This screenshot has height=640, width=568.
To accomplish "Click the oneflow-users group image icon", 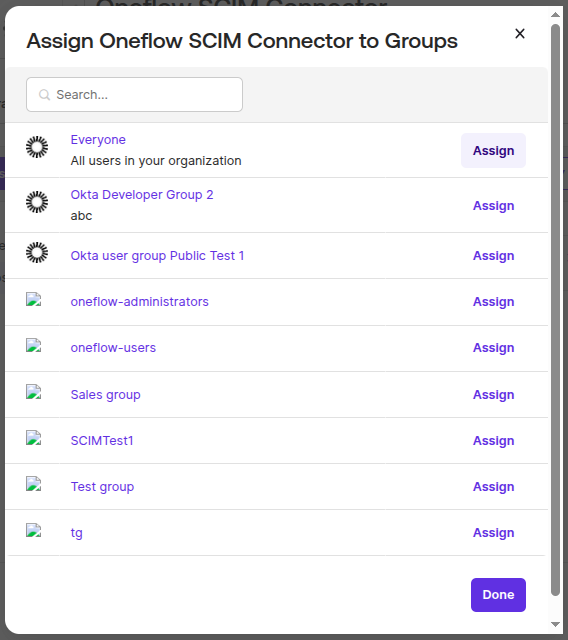I will point(33,345).
